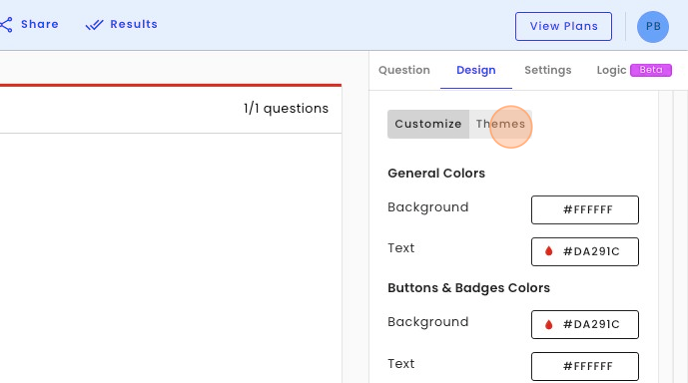Click red droplet in Buttons Background color
Image resolution: width=688 pixels, height=383 pixels.
[x=548, y=324]
